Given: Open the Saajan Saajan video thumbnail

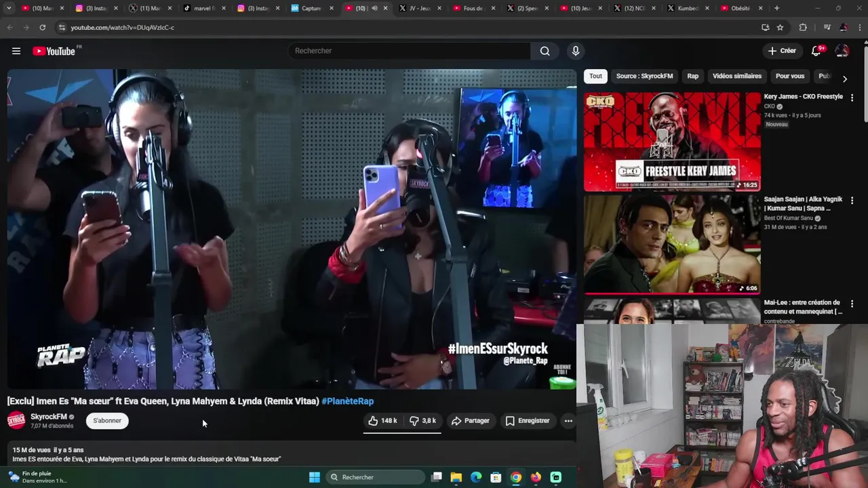Looking at the screenshot, I should (x=672, y=245).
